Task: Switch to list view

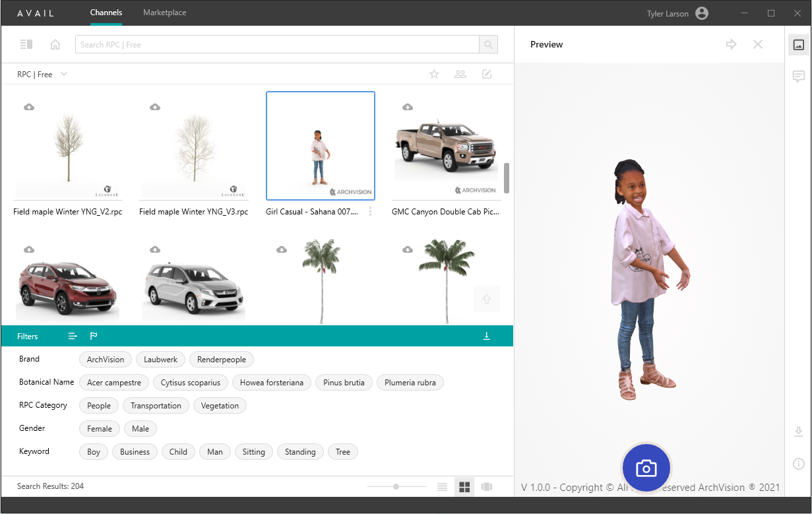Action: coord(443,487)
